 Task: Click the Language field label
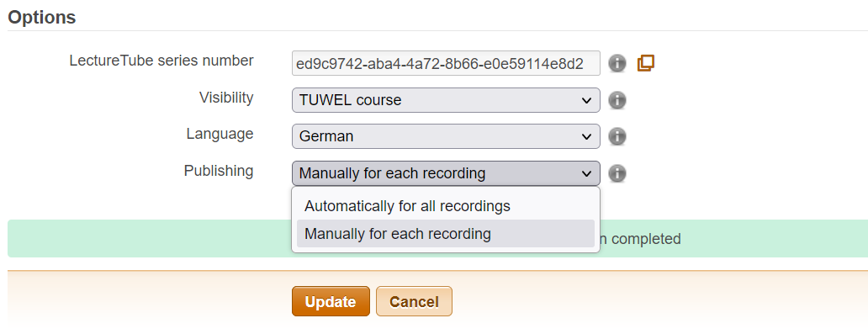(220, 134)
